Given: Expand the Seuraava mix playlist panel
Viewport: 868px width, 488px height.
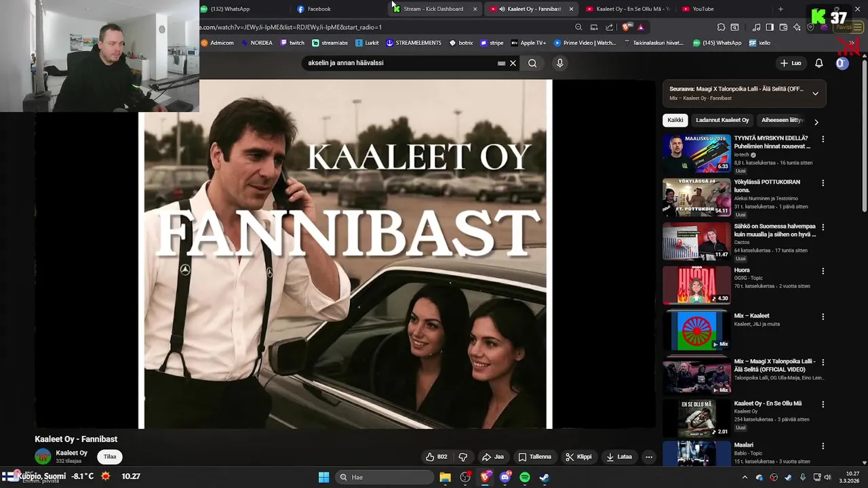Looking at the screenshot, I should (x=815, y=94).
